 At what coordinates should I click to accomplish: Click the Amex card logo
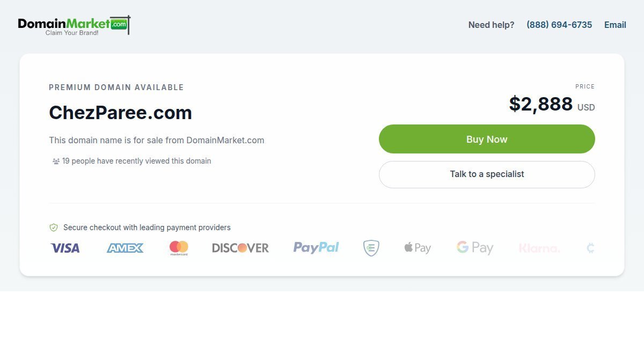[x=125, y=248]
